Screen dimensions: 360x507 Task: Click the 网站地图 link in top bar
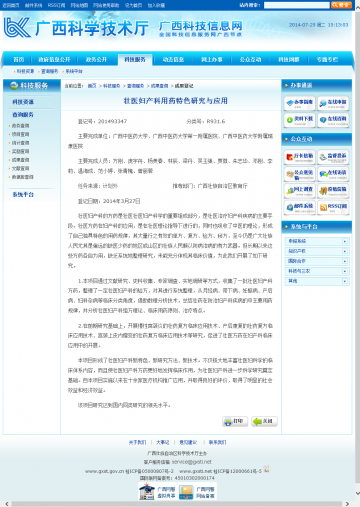click(79, 5)
